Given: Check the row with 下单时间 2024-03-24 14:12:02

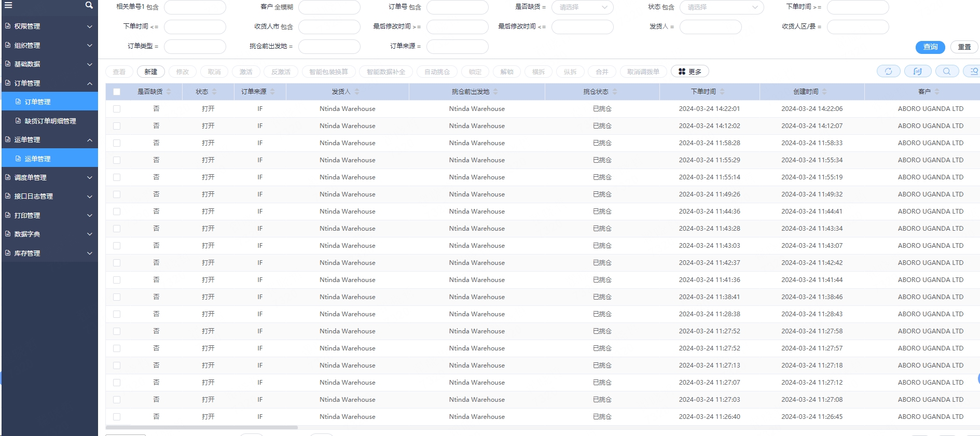Looking at the screenshot, I should (x=117, y=126).
